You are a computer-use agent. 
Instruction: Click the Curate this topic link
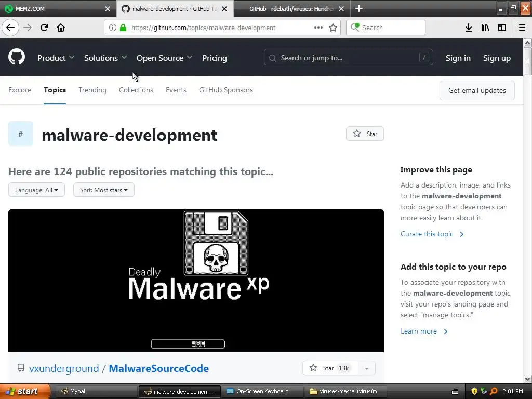(432, 234)
